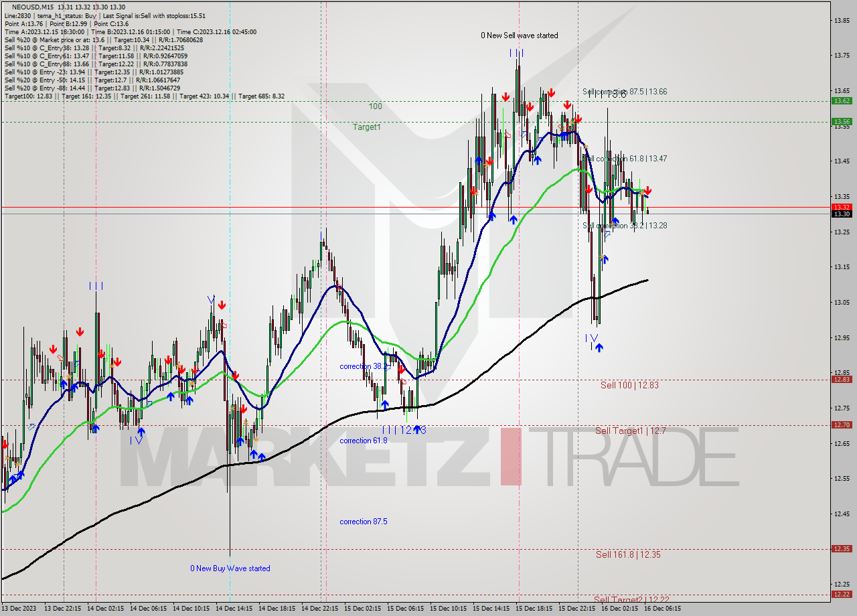The height and width of the screenshot is (616, 857).
Task: Click the 'Time A:2023.12.15 18:30:00' info line
Action: pyautogui.click(x=130, y=31)
